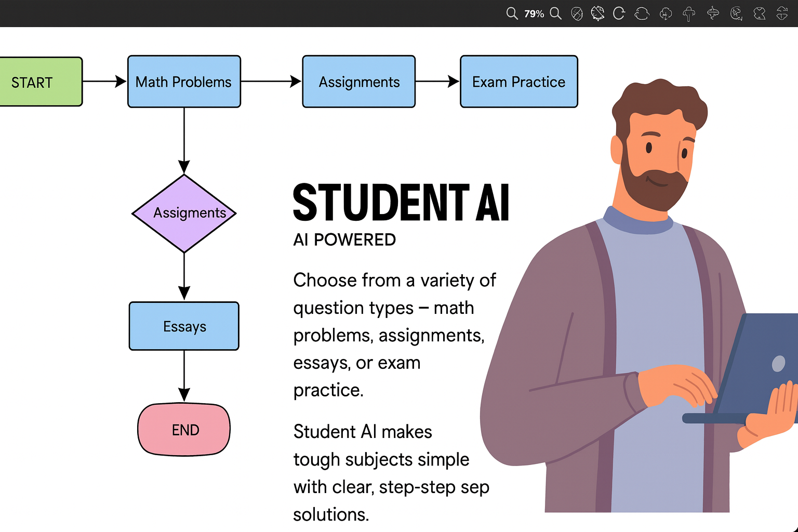Click the purple Assigments diamond shape

(x=184, y=213)
